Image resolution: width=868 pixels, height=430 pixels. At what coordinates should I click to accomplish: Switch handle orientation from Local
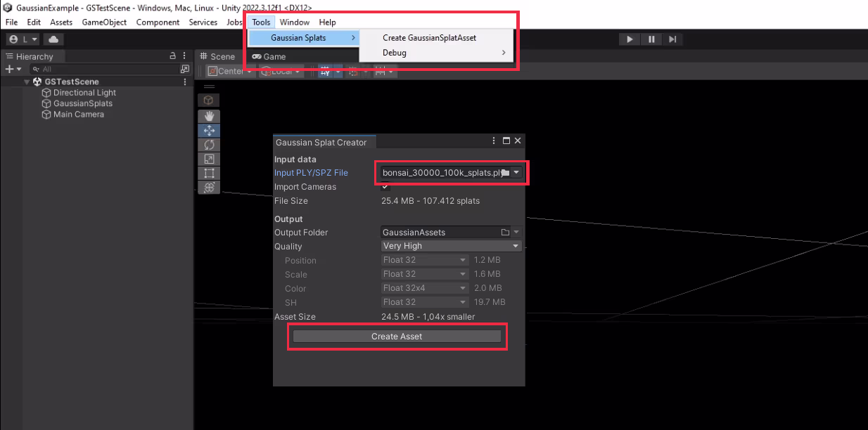tap(279, 70)
